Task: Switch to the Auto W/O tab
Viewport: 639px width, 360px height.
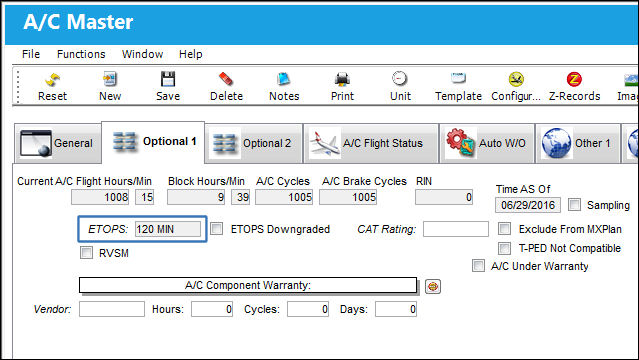Action: (487, 143)
